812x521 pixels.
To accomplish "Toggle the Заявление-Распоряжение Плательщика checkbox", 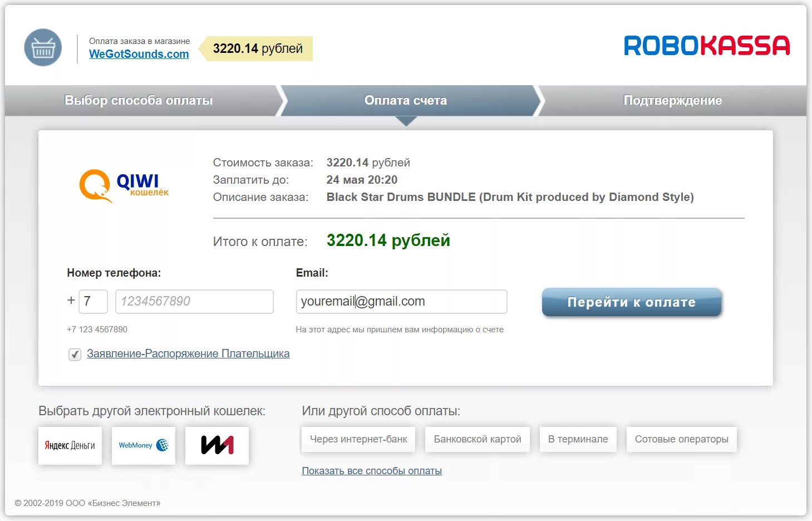I will (x=75, y=355).
